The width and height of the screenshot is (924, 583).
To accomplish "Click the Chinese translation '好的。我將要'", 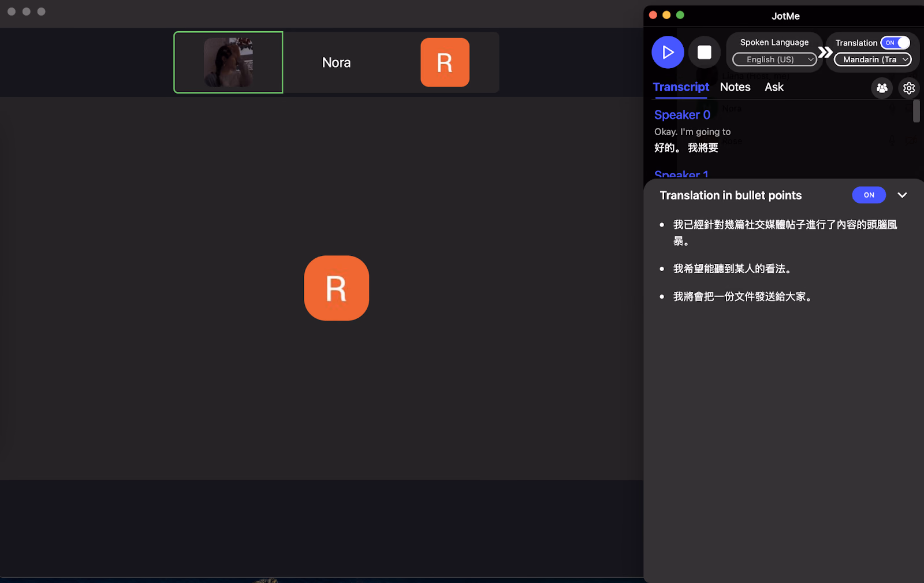I will click(x=686, y=148).
